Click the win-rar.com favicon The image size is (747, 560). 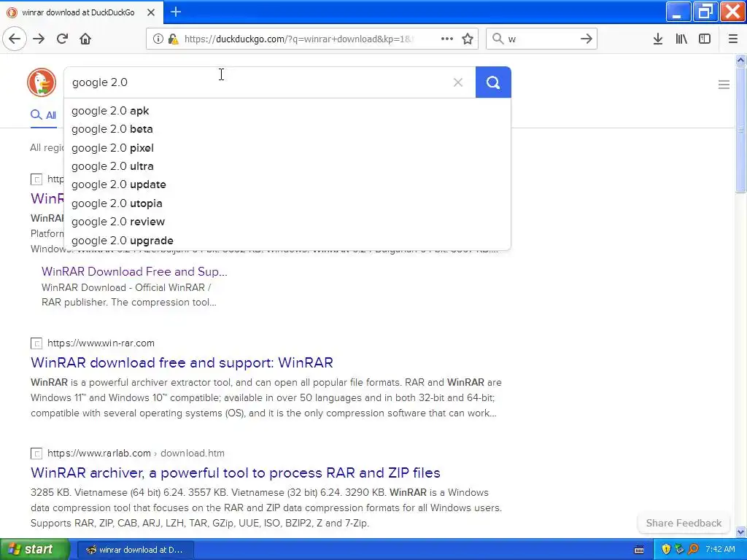(x=36, y=343)
